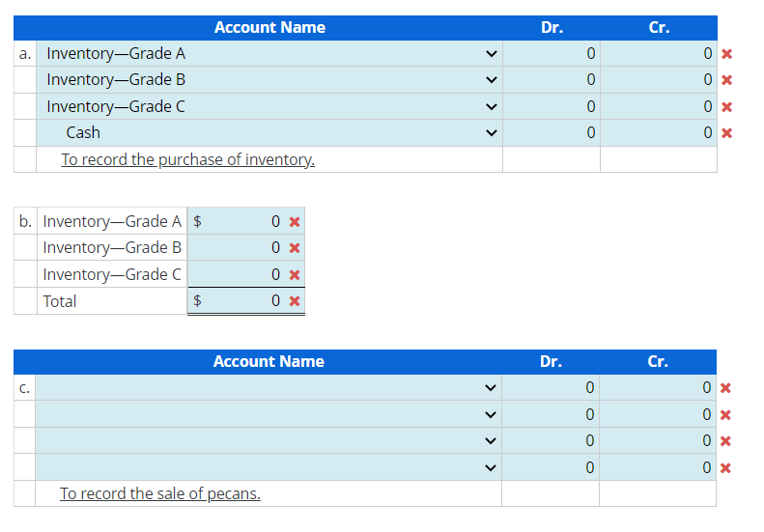The height and width of the screenshot is (532, 764).
Task: Click the Cr. field in fourth row of section c
Action: pos(658,467)
